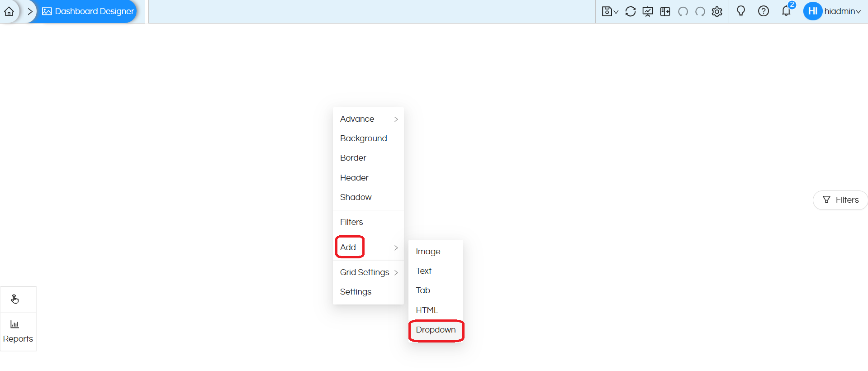
Task: Open the Help question mark icon
Action: (x=764, y=11)
